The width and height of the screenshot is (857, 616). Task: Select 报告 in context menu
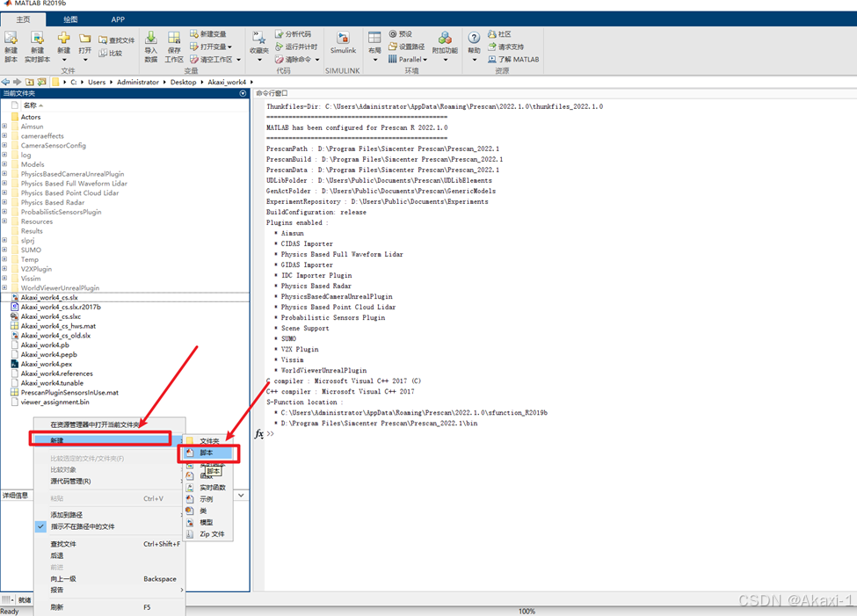[109, 590]
